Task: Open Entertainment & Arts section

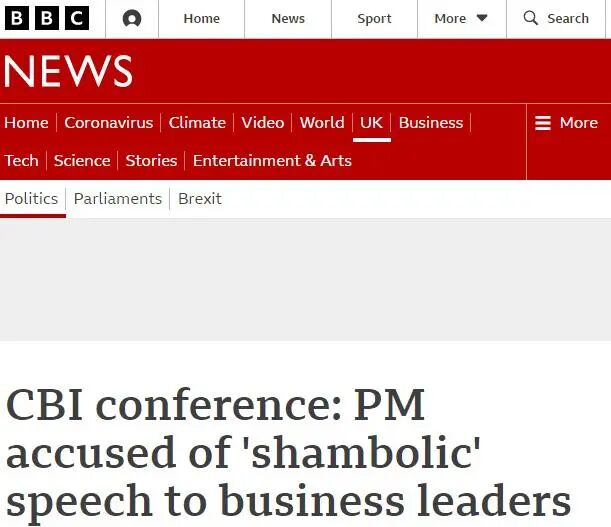Action: click(272, 161)
